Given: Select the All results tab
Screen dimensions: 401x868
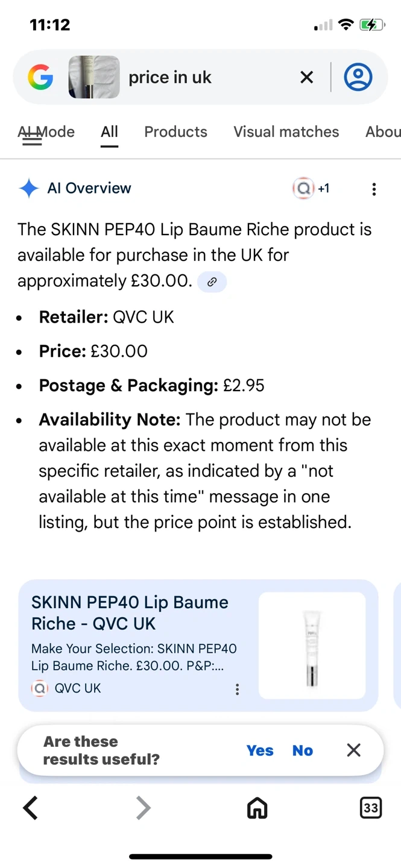Looking at the screenshot, I should [x=109, y=132].
